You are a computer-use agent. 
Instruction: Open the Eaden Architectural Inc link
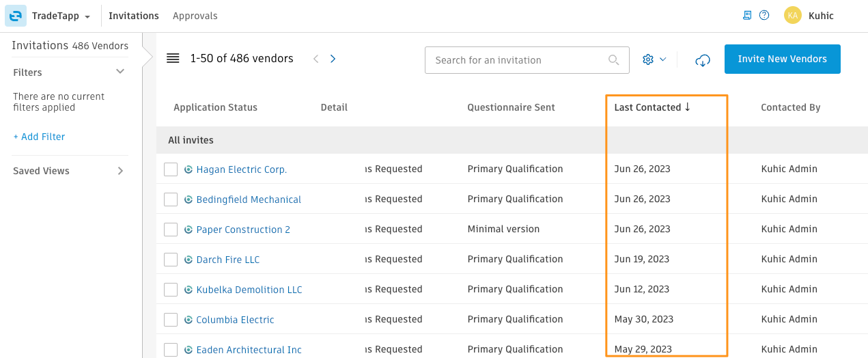(x=249, y=350)
